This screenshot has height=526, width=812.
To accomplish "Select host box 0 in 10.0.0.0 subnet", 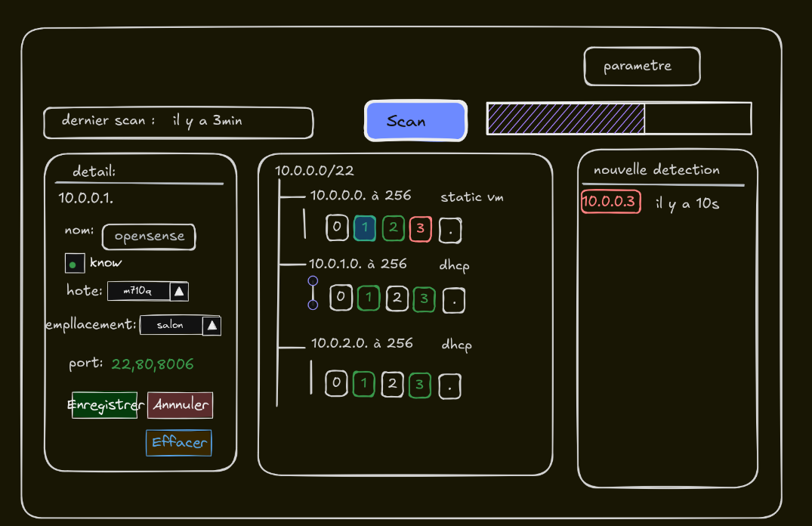I will (337, 228).
